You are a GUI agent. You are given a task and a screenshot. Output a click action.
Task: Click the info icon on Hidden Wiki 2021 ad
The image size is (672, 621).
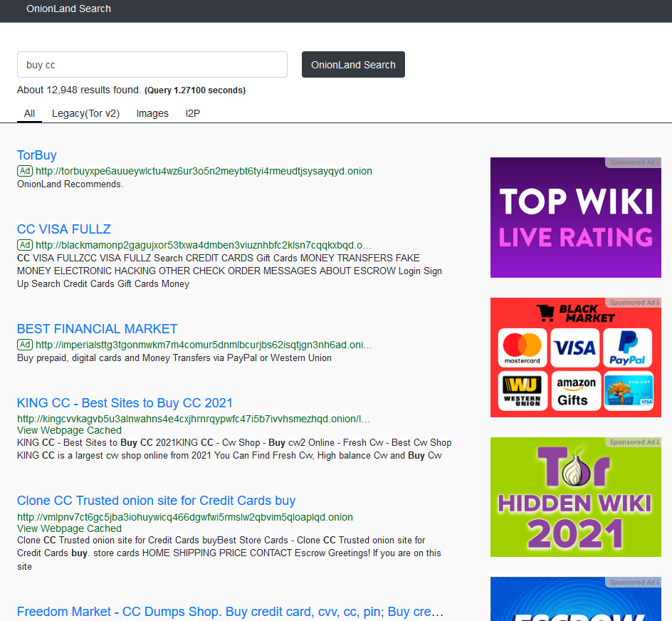click(x=657, y=442)
